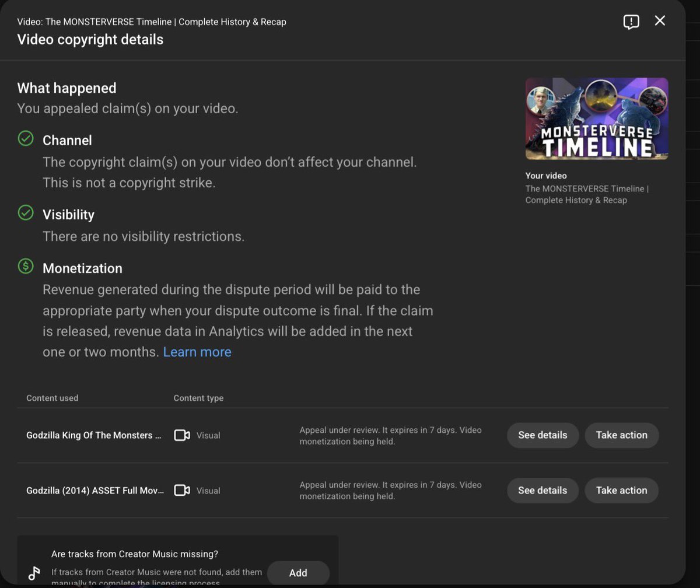Viewport: 700px width, 588px height.
Task: Click the music note icon for Creator Music
Action: pos(34,573)
